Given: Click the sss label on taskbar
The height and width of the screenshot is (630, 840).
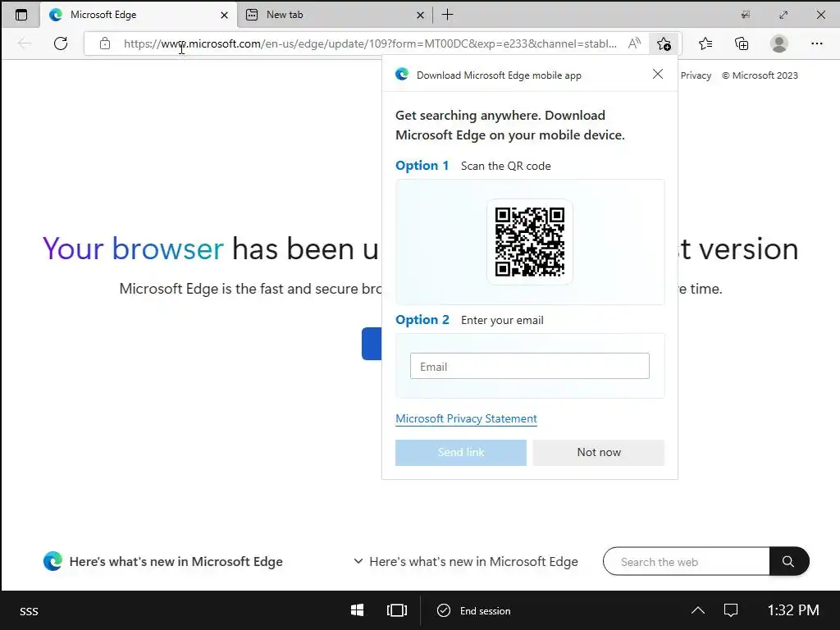Looking at the screenshot, I should pos(29,611).
